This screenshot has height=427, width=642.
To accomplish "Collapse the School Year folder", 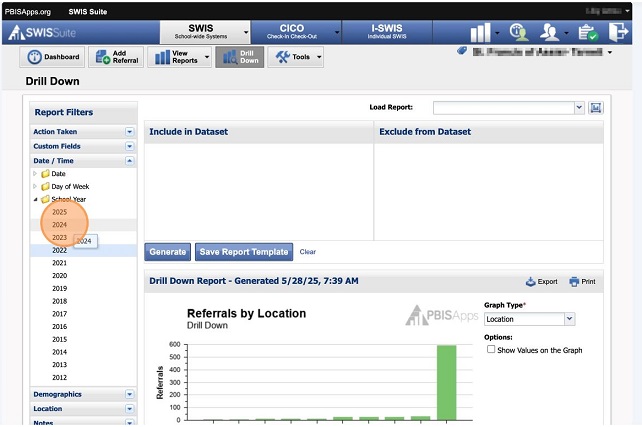I will [x=35, y=199].
